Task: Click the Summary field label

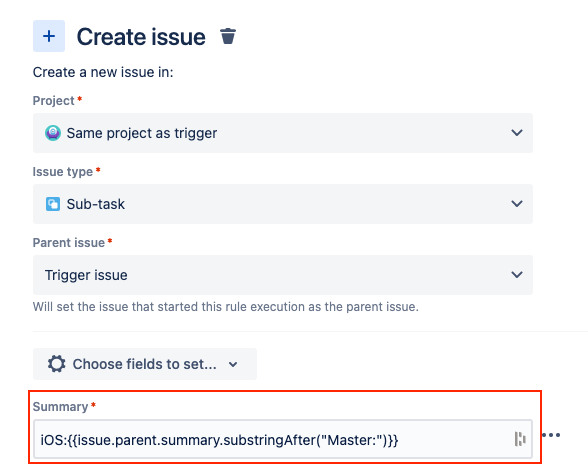Action: pyautogui.click(x=60, y=407)
